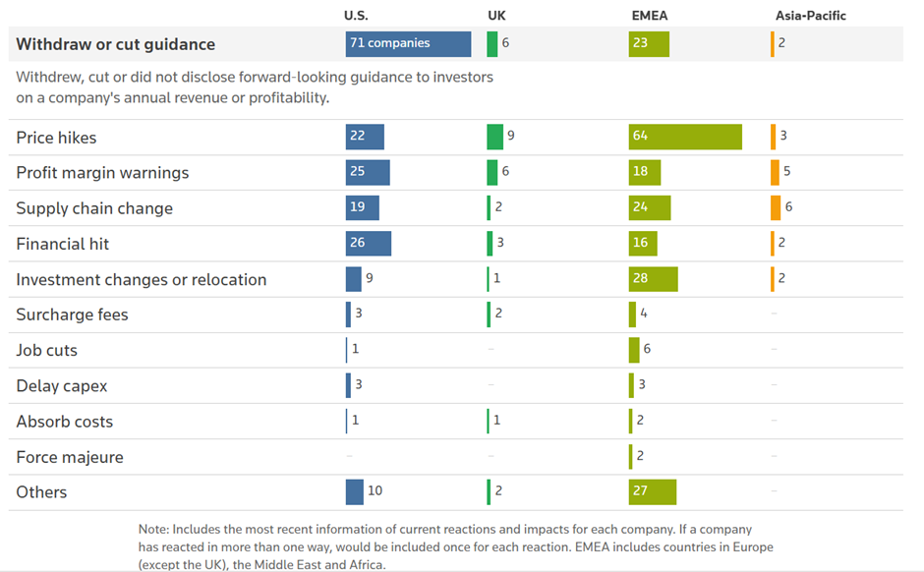Select the "Force majeure" row label

[70, 457]
